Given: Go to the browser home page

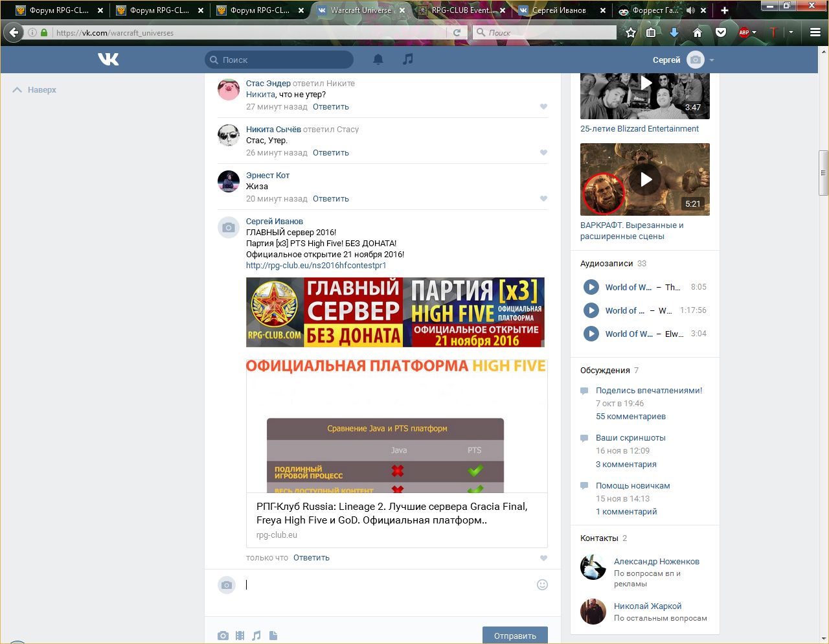Looking at the screenshot, I should (x=698, y=32).
